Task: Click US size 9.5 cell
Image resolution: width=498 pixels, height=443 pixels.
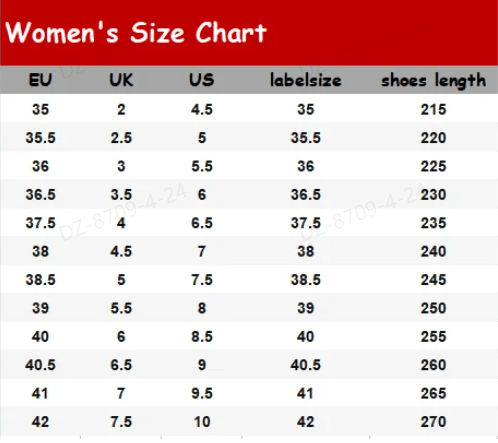Action: click(x=202, y=393)
